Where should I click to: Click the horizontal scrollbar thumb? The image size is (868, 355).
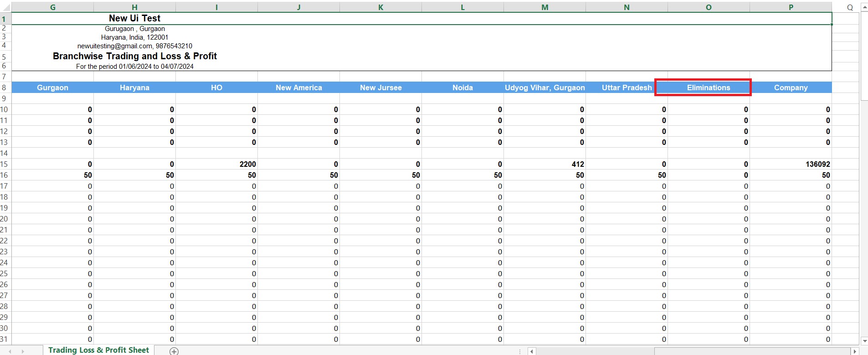pos(752,351)
